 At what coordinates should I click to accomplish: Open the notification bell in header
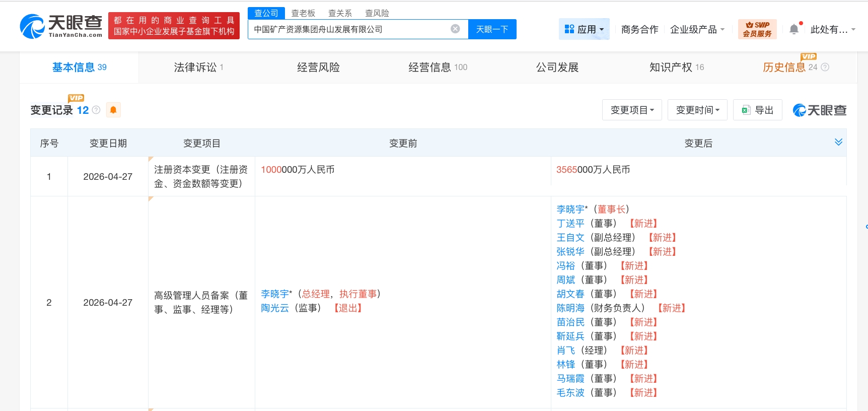coord(794,29)
